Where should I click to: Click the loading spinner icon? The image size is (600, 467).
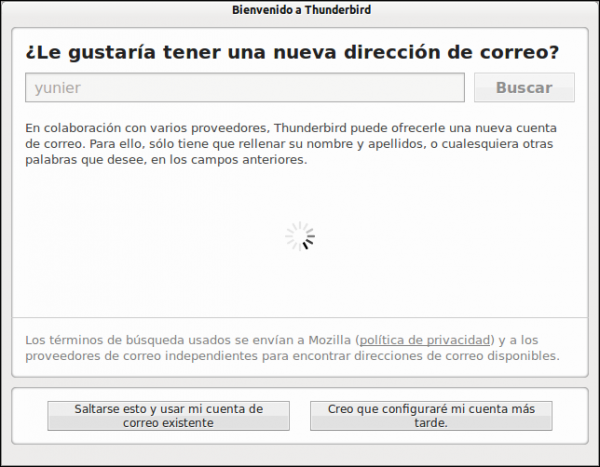[x=300, y=236]
